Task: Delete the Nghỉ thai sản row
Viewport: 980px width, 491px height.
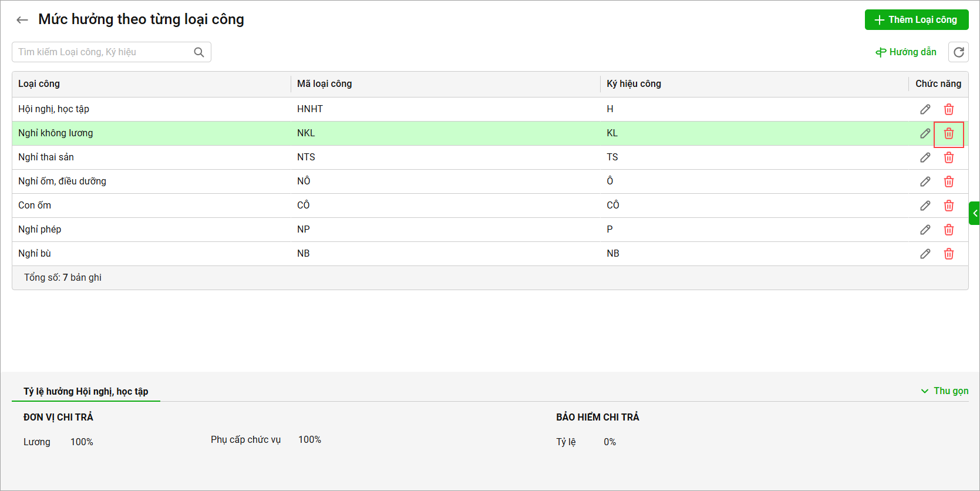Action: click(x=949, y=157)
